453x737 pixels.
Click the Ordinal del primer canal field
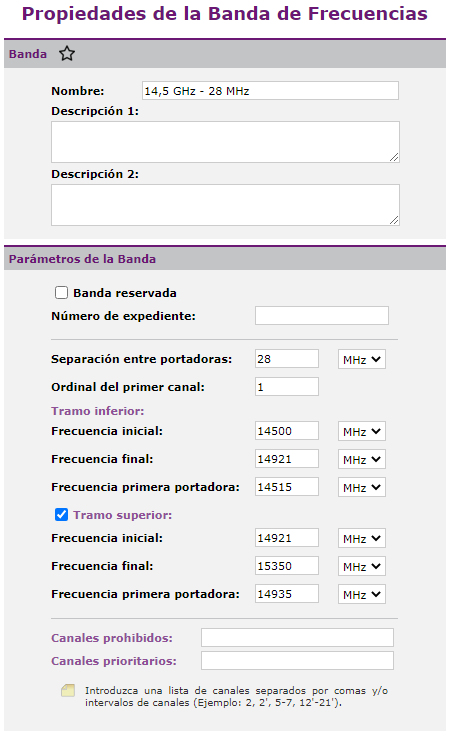coord(287,387)
